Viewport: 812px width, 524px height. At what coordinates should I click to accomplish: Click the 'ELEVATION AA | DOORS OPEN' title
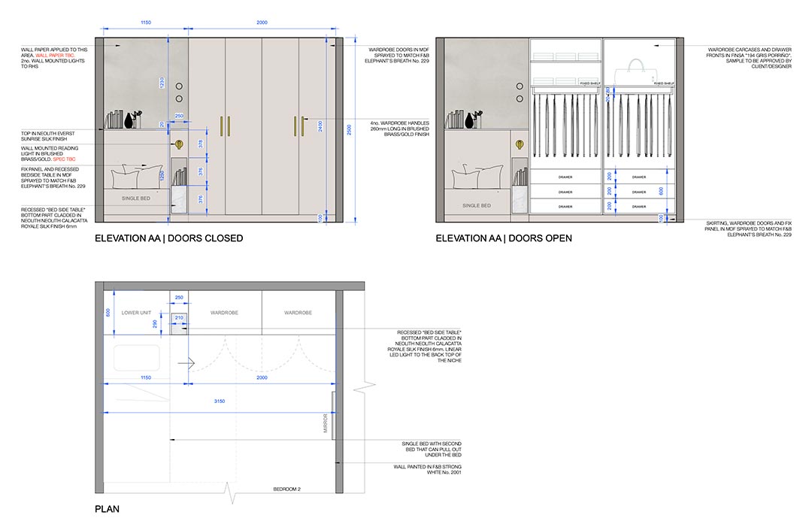click(504, 238)
